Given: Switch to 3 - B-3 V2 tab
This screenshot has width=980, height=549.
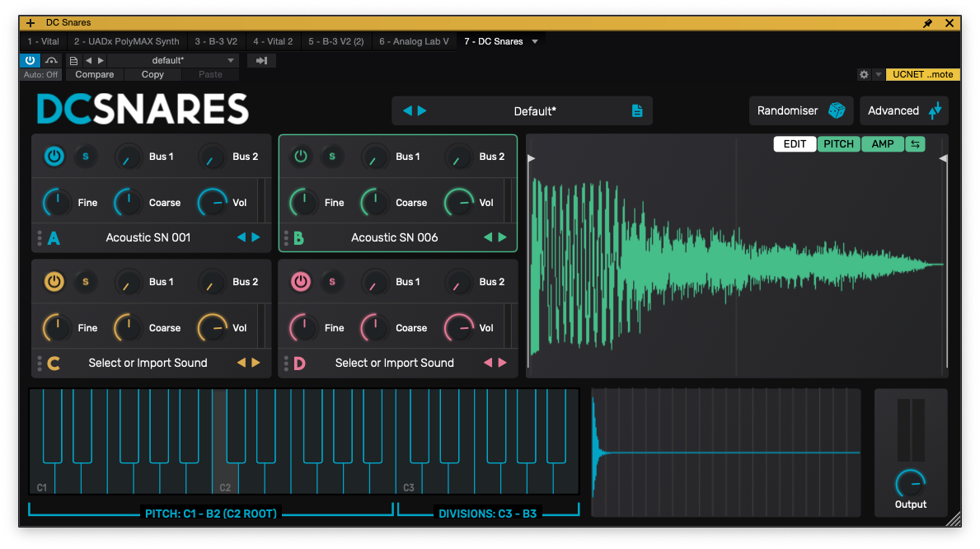Looking at the screenshot, I should [216, 41].
